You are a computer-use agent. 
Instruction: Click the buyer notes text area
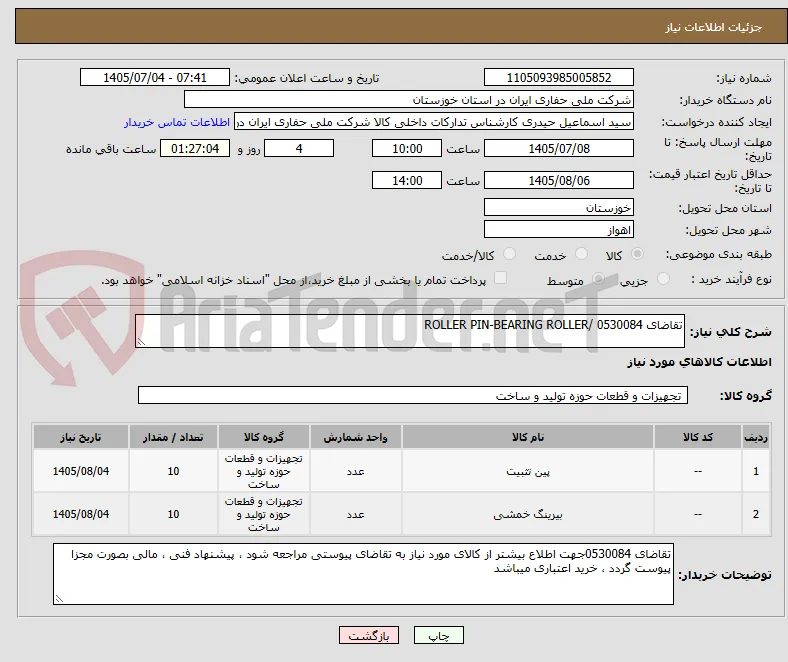coord(363,574)
